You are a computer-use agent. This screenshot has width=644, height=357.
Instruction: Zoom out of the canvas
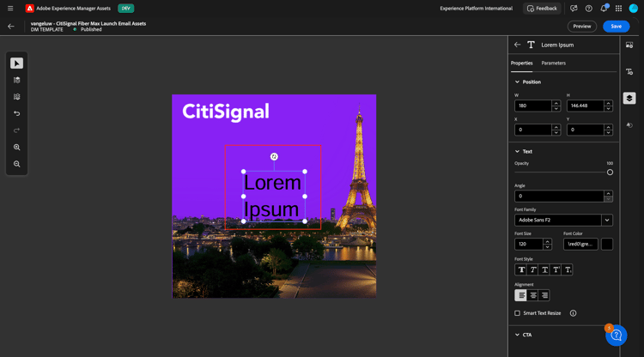click(17, 164)
